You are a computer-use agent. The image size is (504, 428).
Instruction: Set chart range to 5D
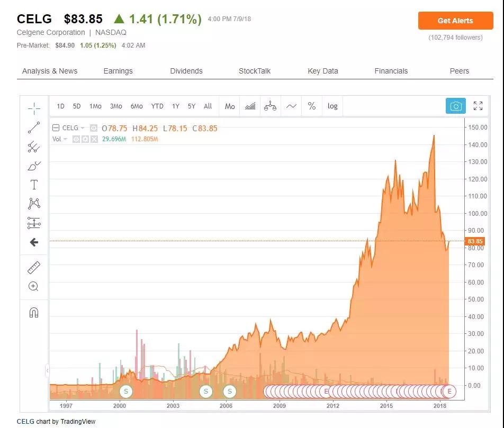[x=76, y=106]
